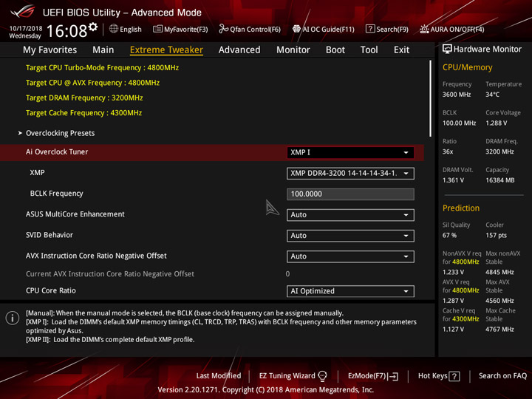Click the CPU/Memory section heading
This screenshot has height=399, width=532.
point(467,67)
